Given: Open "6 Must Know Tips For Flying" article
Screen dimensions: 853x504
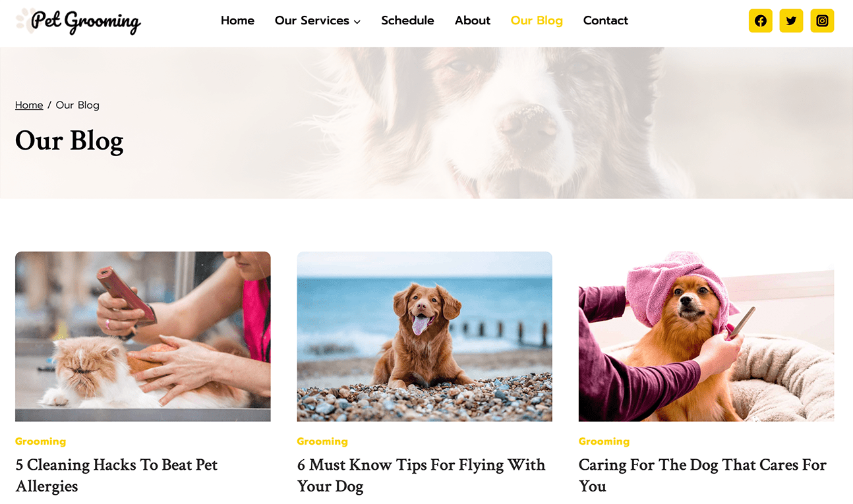Looking at the screenshot, I should coord(421,476).
